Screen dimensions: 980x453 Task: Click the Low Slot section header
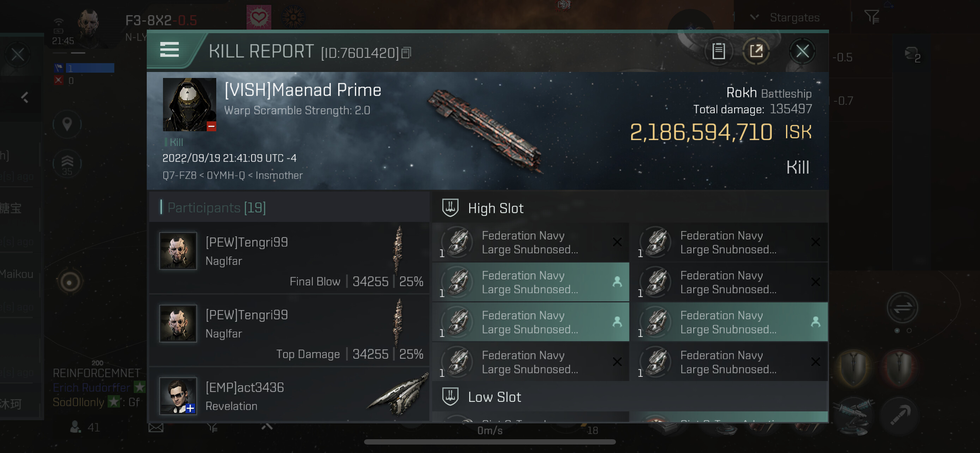[x=494, y=397]
